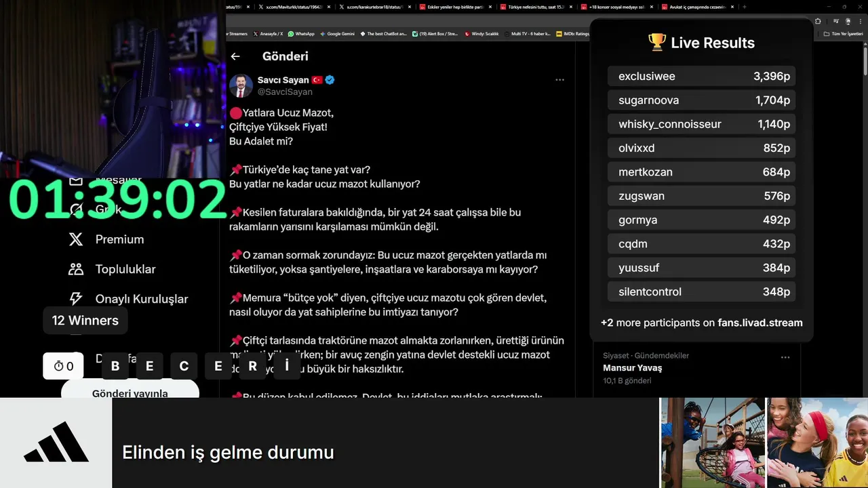This screenshot has height=488, width=868.
Task: Switch to Türkiye nefesini tuttu tab
Action: pyautogui.click(x=536, y=7)
